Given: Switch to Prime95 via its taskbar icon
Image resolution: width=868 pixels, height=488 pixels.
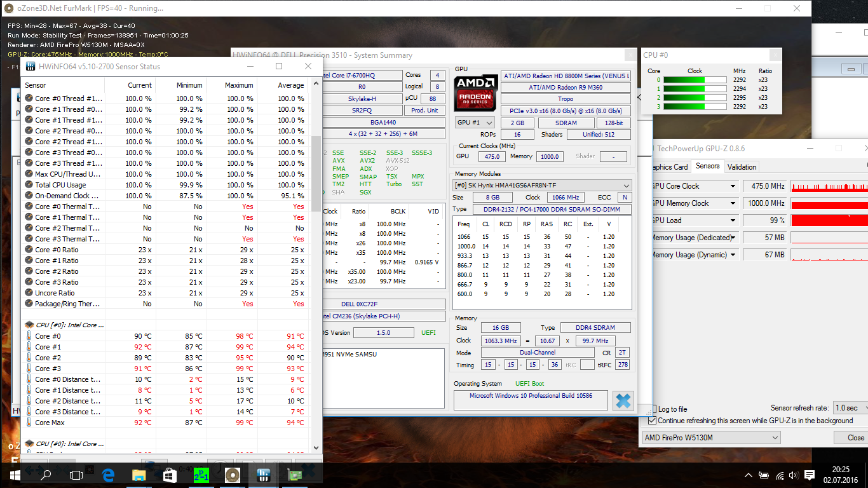Looking at the screenshot, I should point(201,475).
